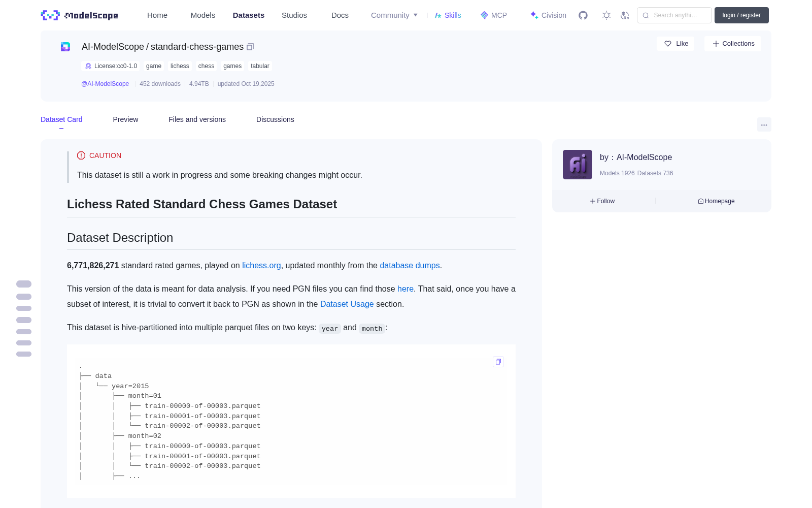Click the '4.94TB' size text
This screenshot has width=812, height=508.
(x=199, y=84)
